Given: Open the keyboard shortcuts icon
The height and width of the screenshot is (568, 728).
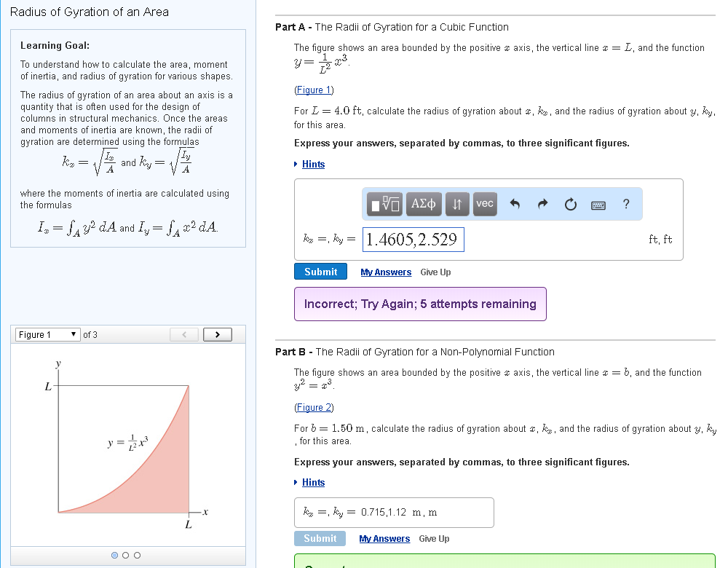Looking at the screenshot, I should (x=598, y=205).
